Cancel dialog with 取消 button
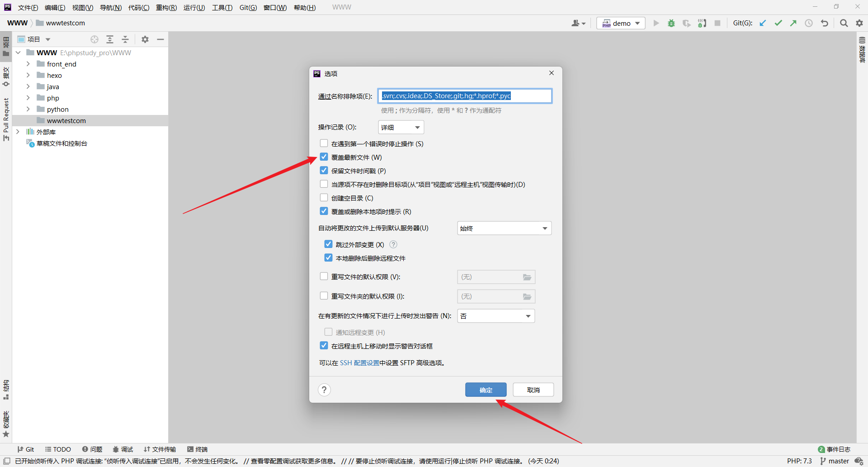This screenshot has width=868, height=467. 533,390
